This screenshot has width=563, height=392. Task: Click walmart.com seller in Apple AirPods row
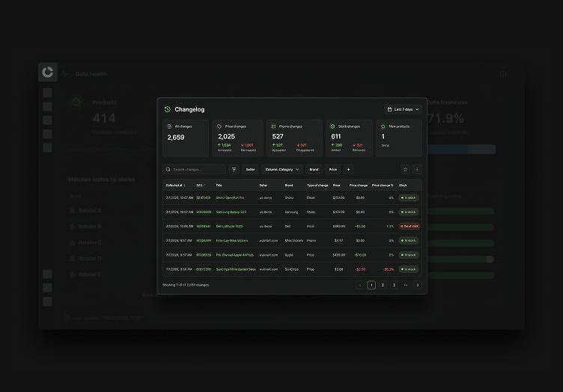[269, 255]
